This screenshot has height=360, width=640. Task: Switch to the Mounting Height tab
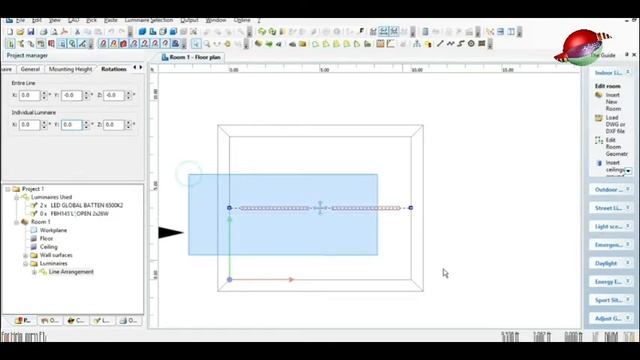coord(70,69)
